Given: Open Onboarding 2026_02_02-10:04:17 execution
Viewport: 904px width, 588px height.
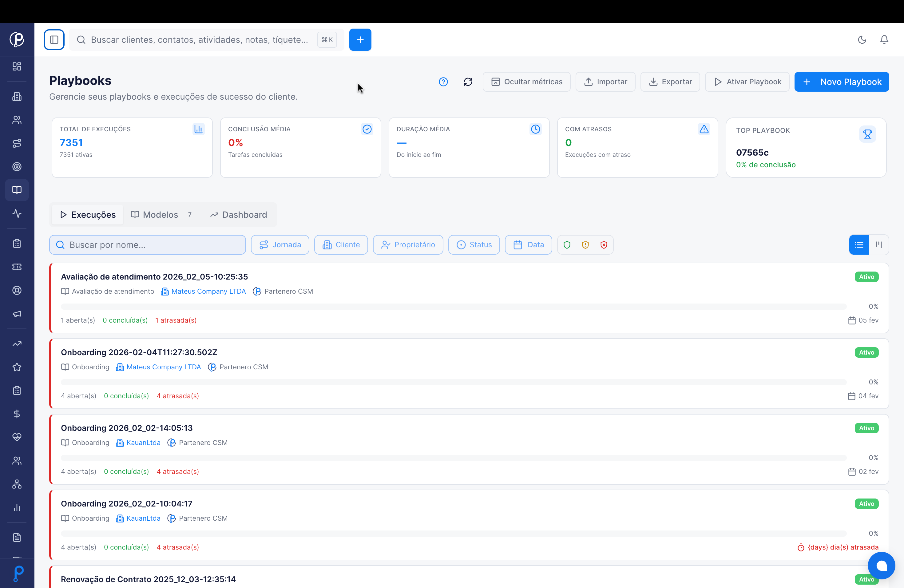Looking at the screenshot, I should (x=126, y=503).
